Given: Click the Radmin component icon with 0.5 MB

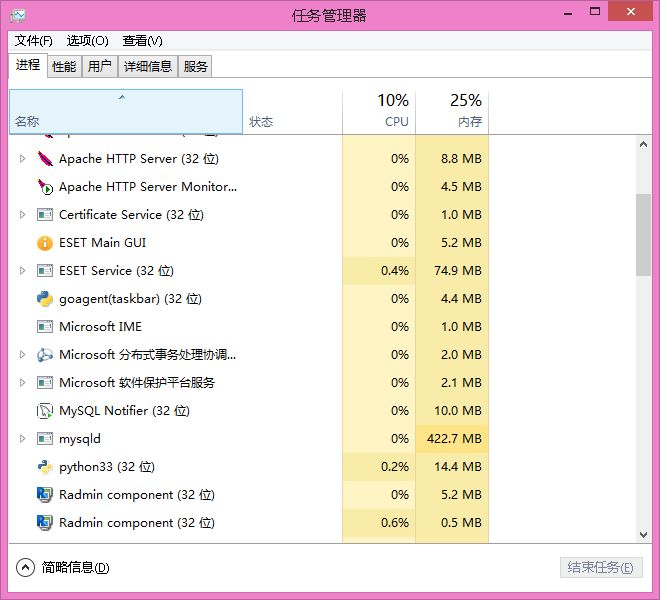Looking at the screenshot, I should [45, 523].
